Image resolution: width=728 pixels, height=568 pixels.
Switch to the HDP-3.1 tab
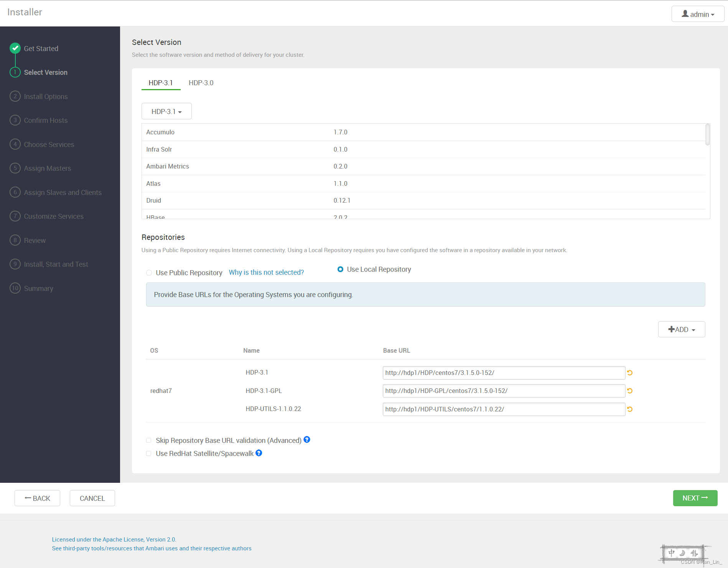161,83
